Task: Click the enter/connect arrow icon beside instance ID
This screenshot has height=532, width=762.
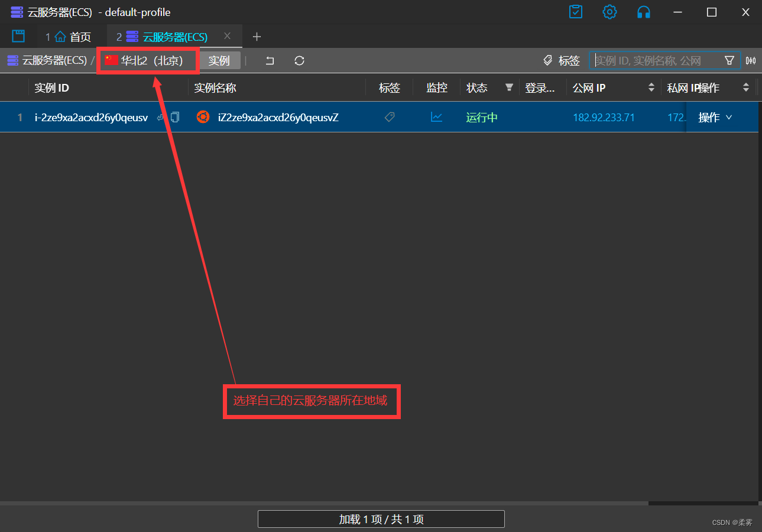Action: (x=161, y=117)
